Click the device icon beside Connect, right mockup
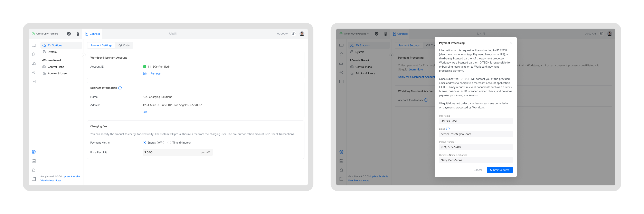Viewport: 644px width, 214px height. pyautogui.click(x=386, y=34)
